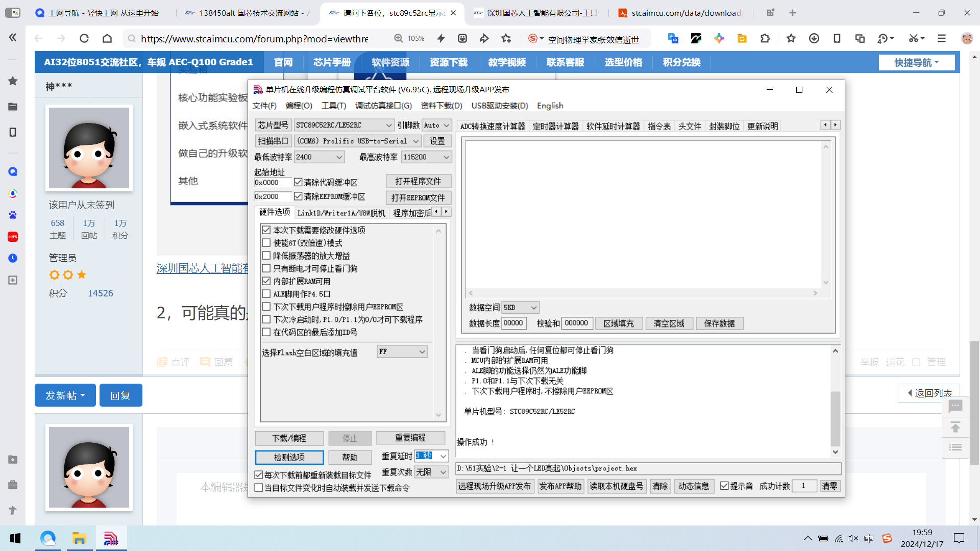Viewport: 980px width, 551px height.
Task: Click the 发新帖 button on the forum page
Action: (65, 395)
